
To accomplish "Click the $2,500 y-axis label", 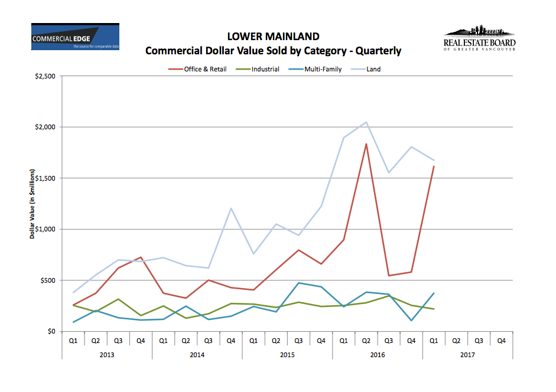I will point(45,76).
